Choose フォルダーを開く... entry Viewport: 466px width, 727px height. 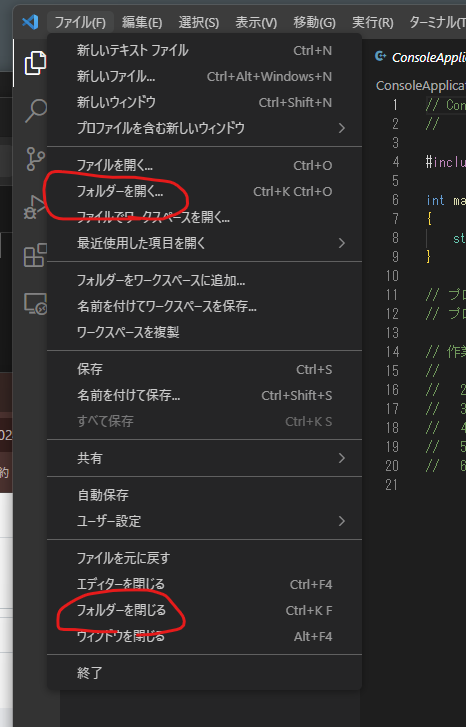coord(204,191)
